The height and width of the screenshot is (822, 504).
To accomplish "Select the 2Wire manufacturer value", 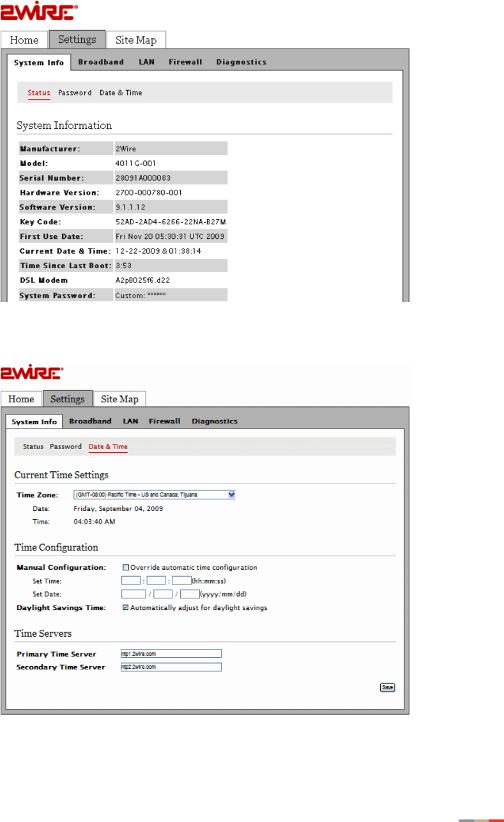I will (x=125, y=148).
